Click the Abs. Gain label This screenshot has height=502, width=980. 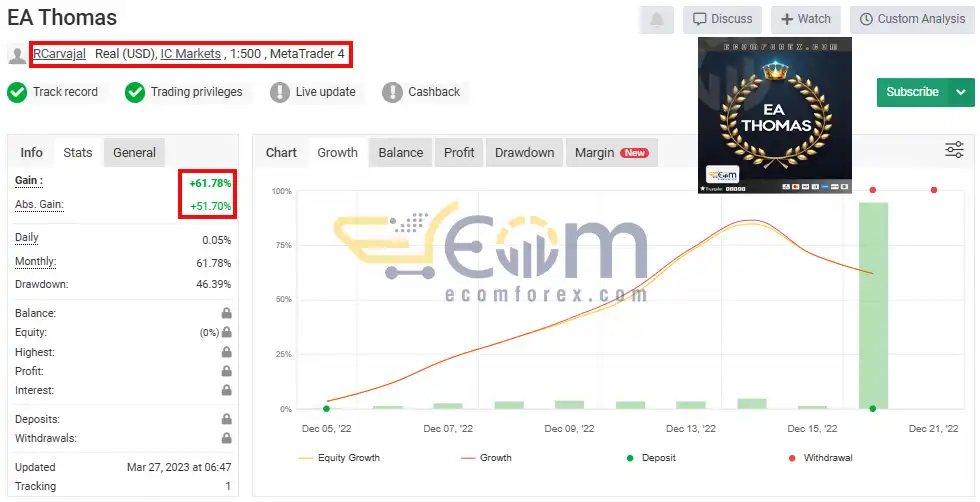click(39, 204)
